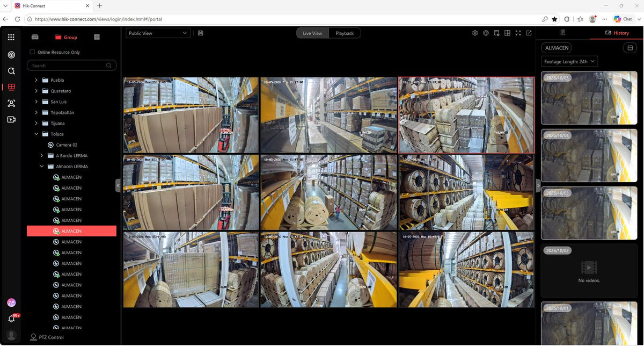Switch to the Playback tab
The image size is (644, 346).
click(x=345, y=33)
